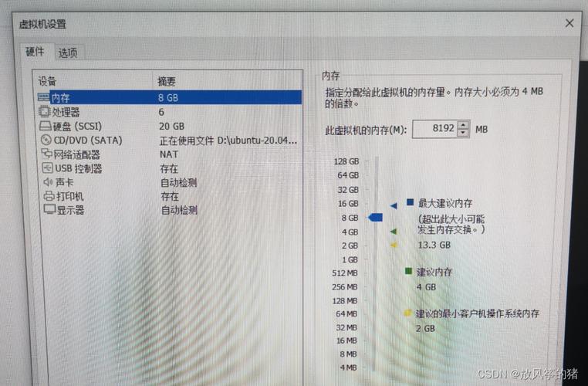
Task: Click the 16 MB slider scale label
Action: (346, 340)
